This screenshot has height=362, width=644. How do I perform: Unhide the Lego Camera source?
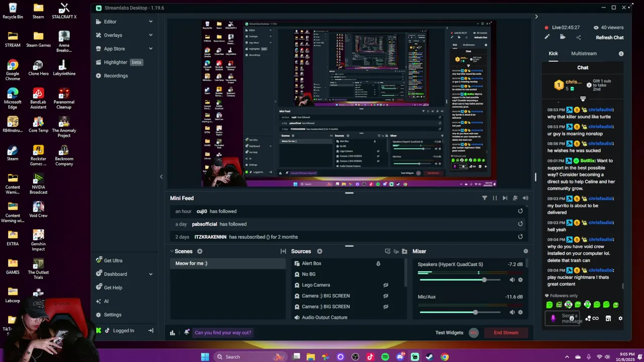coord(386,285)
